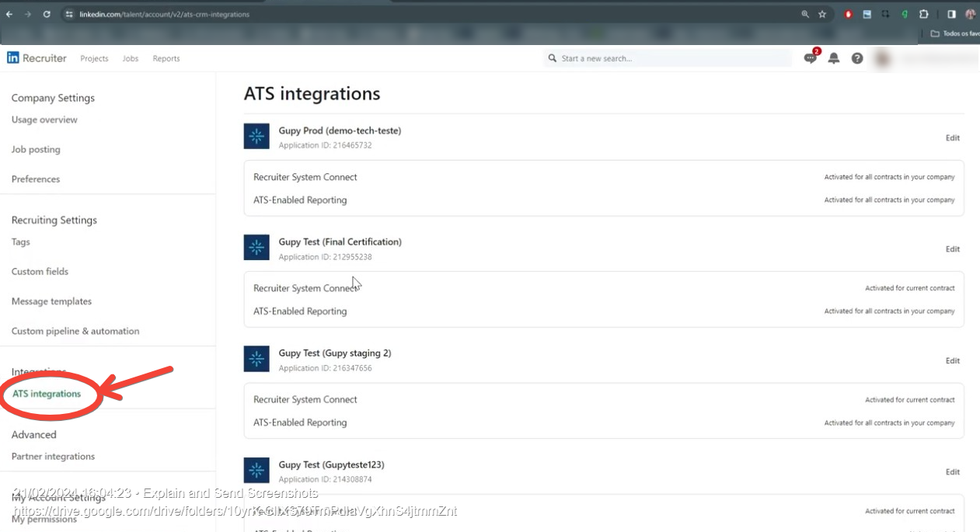Open the browser Extensions puzzle icon
Image resolution: width=980 pixels, height=532 pixels.
click(924, 14)
